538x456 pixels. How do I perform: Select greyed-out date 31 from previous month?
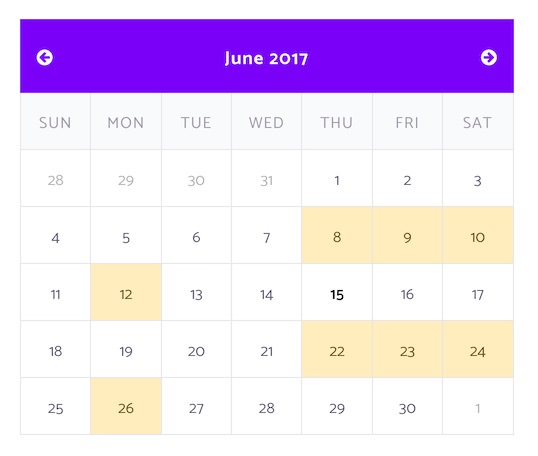[x=267, y=178]
